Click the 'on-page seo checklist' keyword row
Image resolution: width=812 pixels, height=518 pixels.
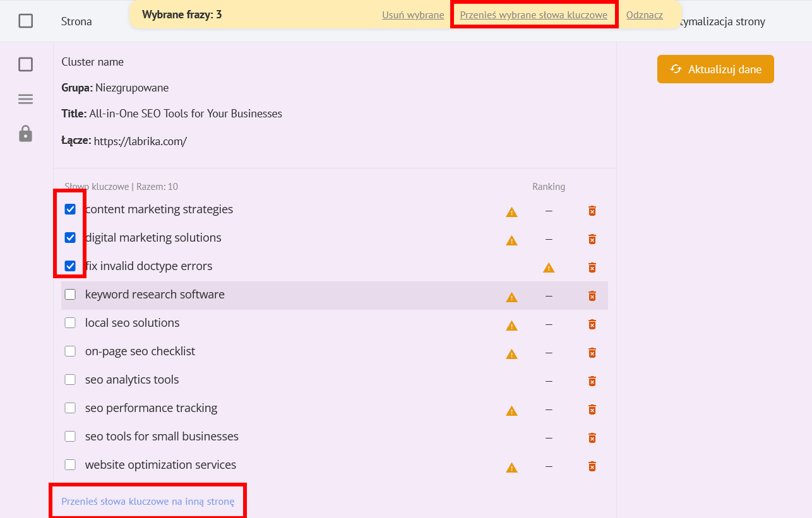tap(140, 351)
